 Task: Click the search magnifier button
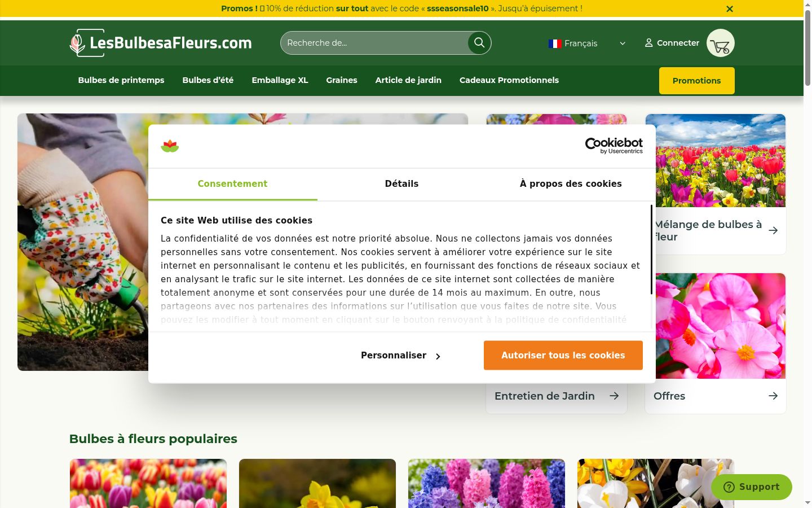479,43
